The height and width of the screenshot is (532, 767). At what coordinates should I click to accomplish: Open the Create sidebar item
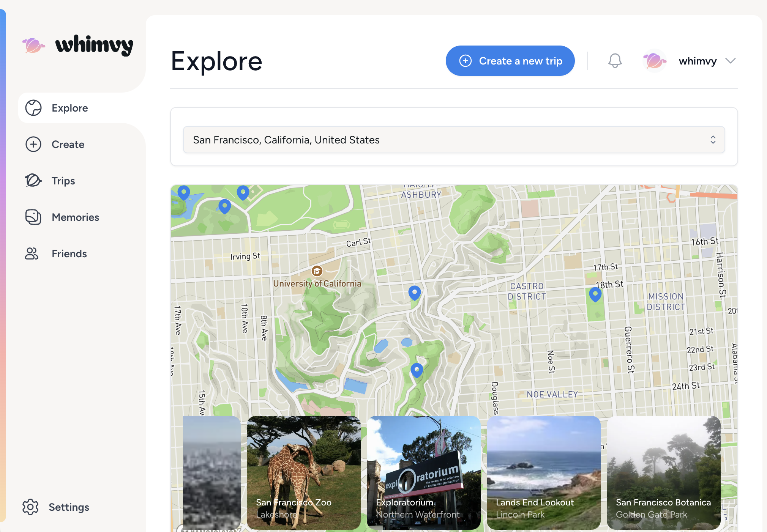(x=68, y=145)
